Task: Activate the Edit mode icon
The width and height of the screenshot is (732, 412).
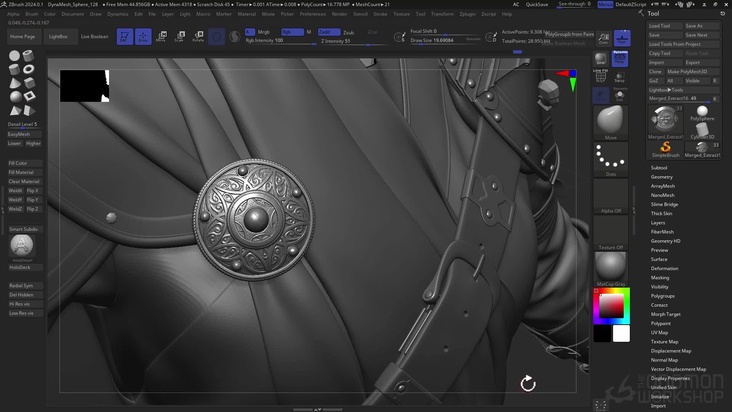Action: click(x=125, y=36)
